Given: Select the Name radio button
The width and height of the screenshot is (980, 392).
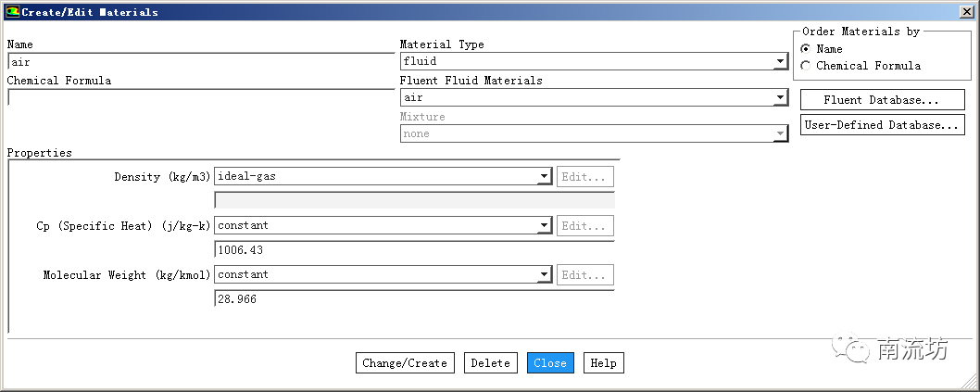Looking at the screenshot, I should [806, 49].
